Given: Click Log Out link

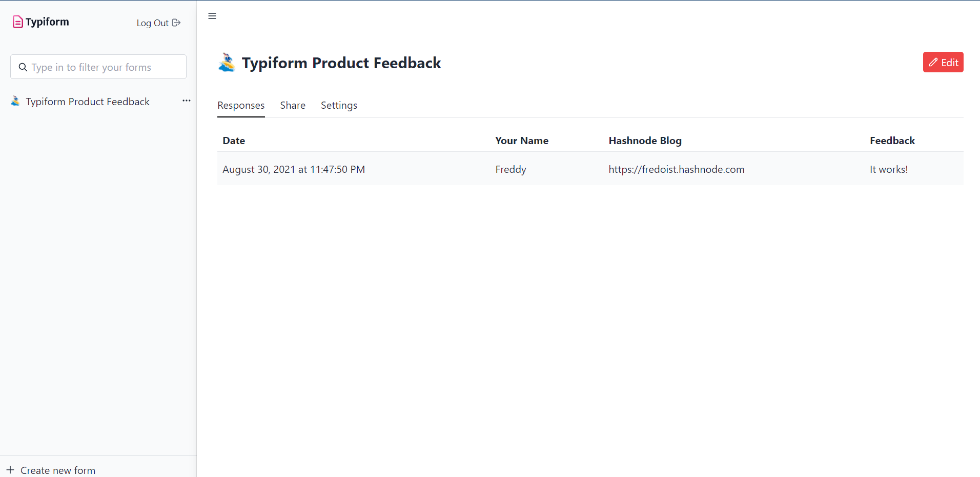Looking at the screenshot, I should point(158,23).
